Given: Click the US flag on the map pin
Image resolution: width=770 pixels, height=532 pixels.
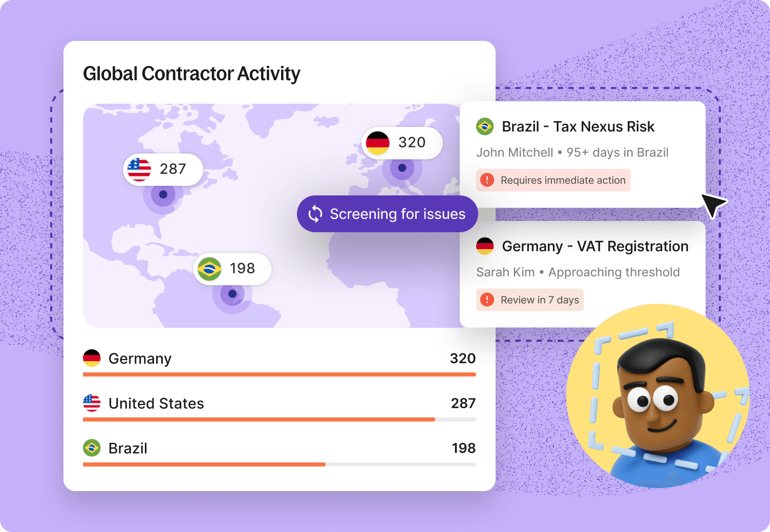Looking at the screenshot, I should point(139,169).
